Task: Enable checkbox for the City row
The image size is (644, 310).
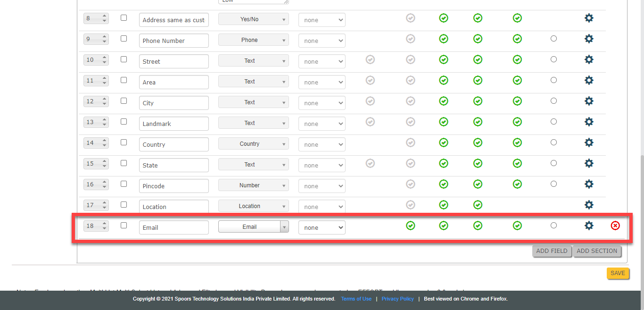Action: point(124,101)
